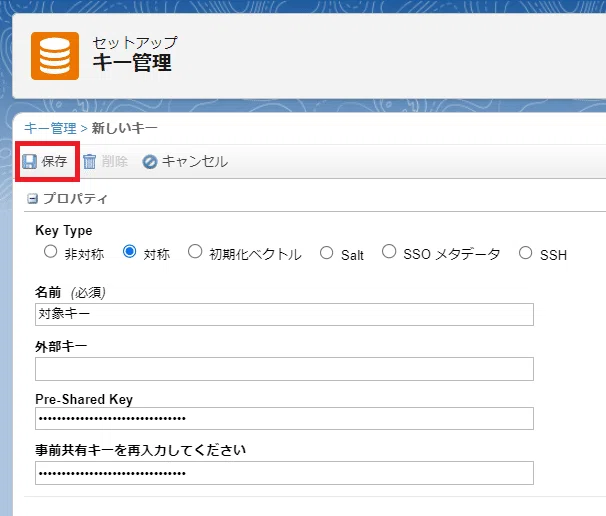Focus the 事前共有キー re-entry field

click(284, 473)
